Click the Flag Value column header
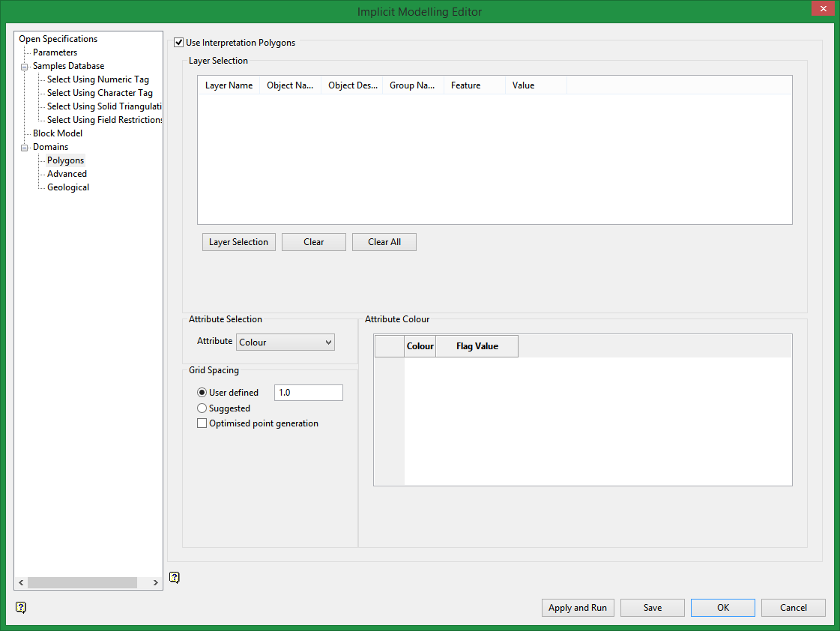The image size is (840, 631). 477,346
